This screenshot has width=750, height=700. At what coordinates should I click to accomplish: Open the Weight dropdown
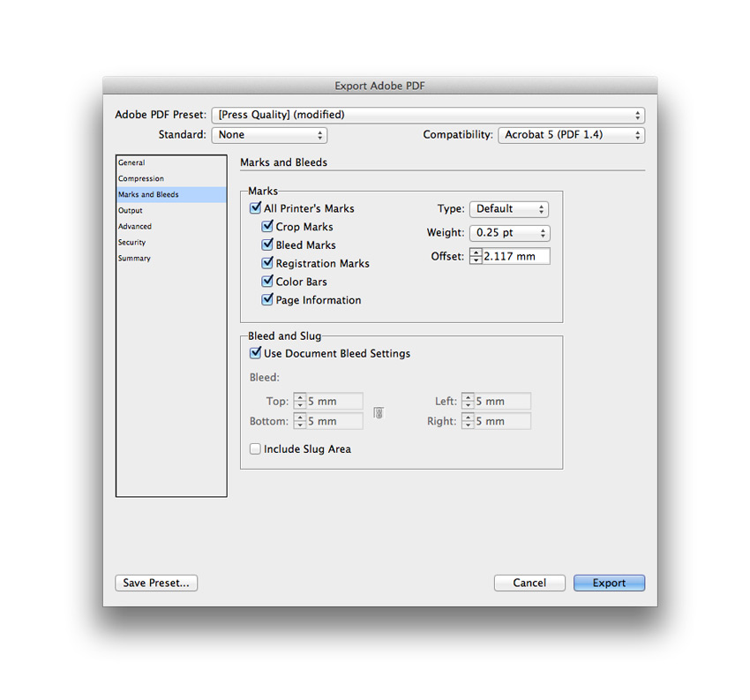click(x=508, y=233)
